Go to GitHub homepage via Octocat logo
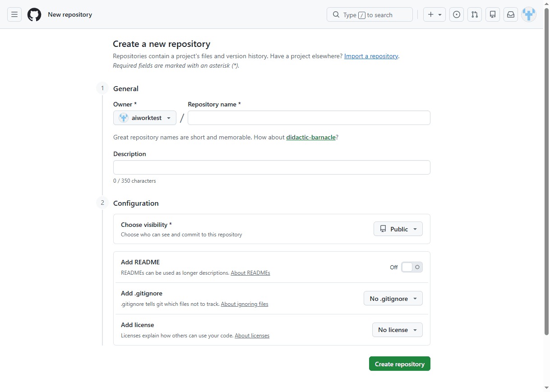550x392 pixels. click(x=34, y=14)
